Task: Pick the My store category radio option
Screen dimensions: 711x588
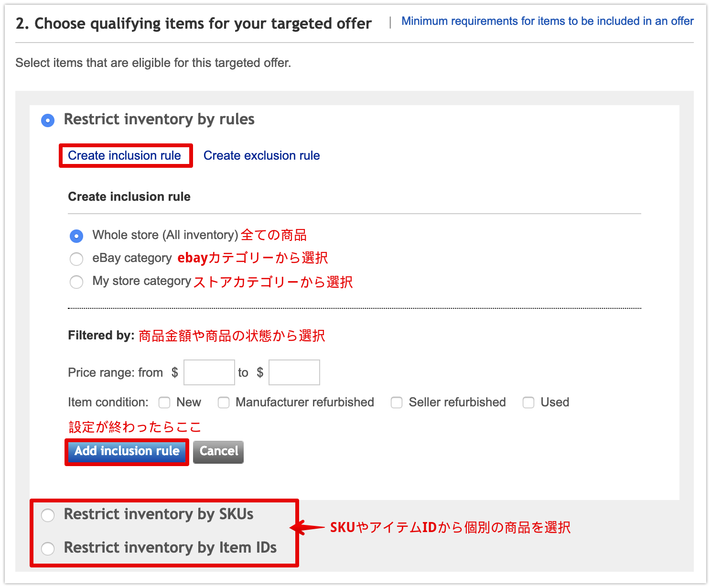Action: [76, 282]
